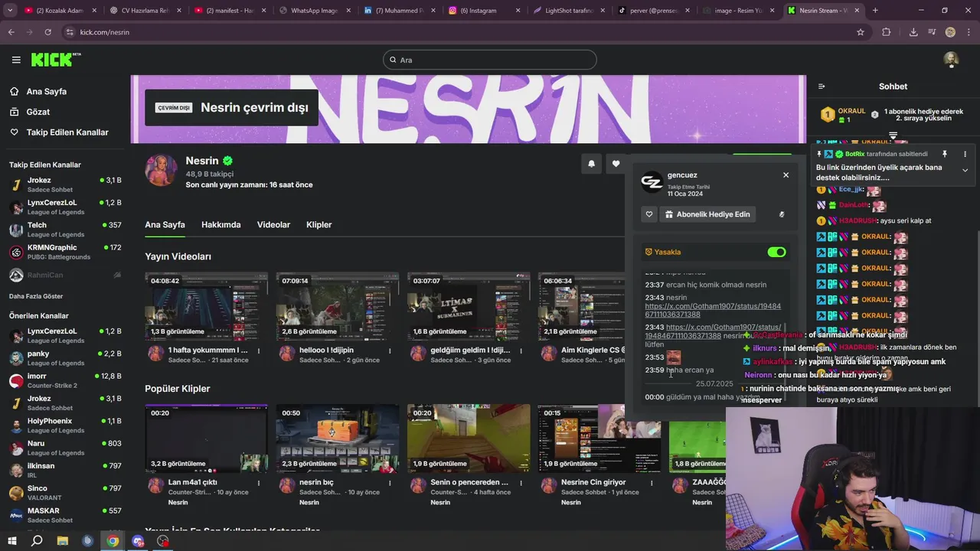Open Chrome tab search dropdown arrow
Screen dimensions: 980x551
click(x=8, y=11)
